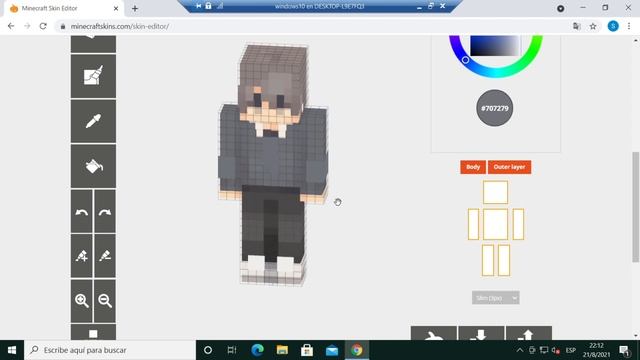Close the Minecraft Skin Editor tab
The height and width of the screenshot is (360, 640).
[x=116, y=8]
